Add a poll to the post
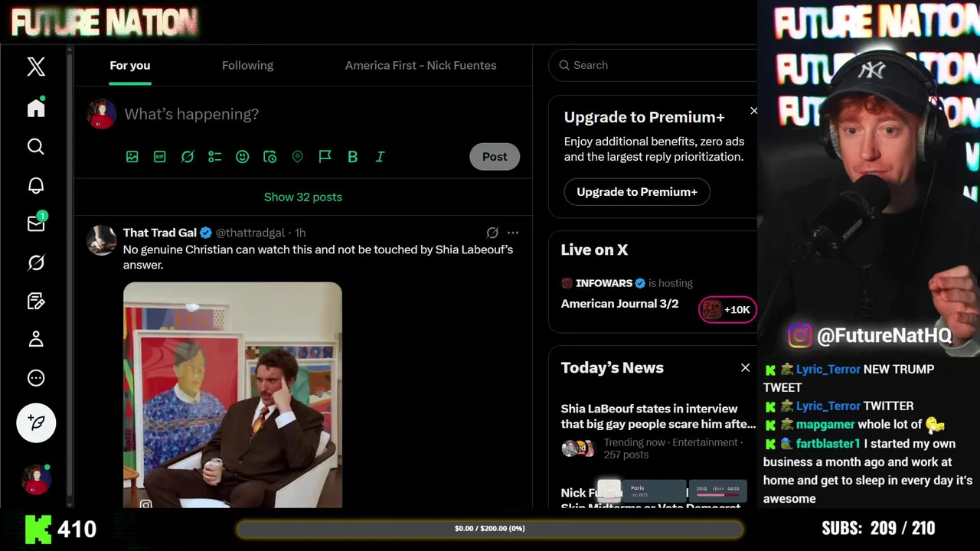980x551 pixels. 215,157
